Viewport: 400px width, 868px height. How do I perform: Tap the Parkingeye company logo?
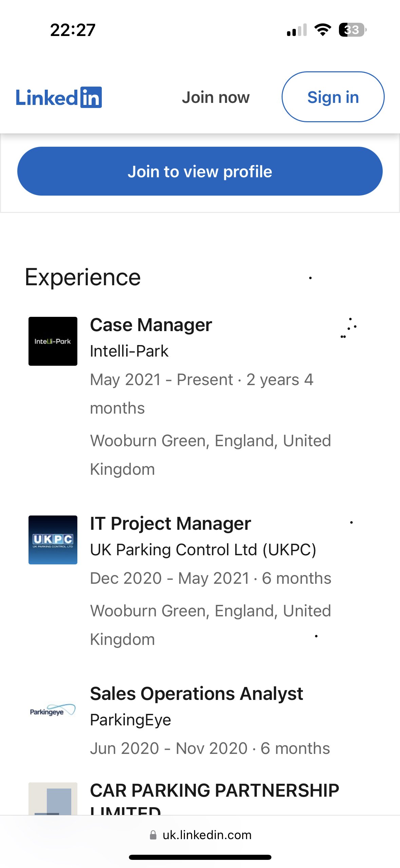coord(53,710)
